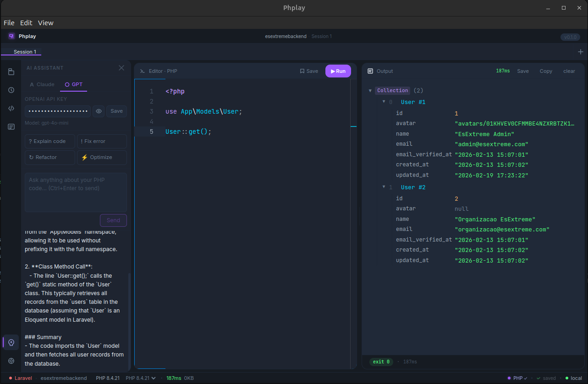Screen dimensions: 588x384
Task: Click the Explain code button
Action: pos(50,141)
